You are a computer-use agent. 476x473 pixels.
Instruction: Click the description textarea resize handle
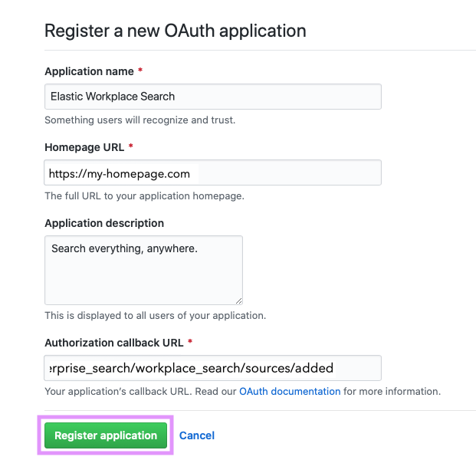(x=238, y=301)
